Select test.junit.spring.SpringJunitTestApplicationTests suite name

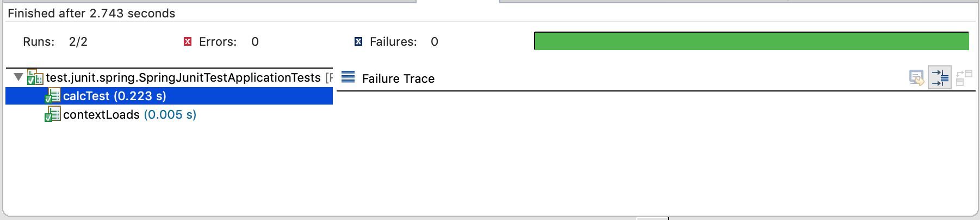point(183,78)
